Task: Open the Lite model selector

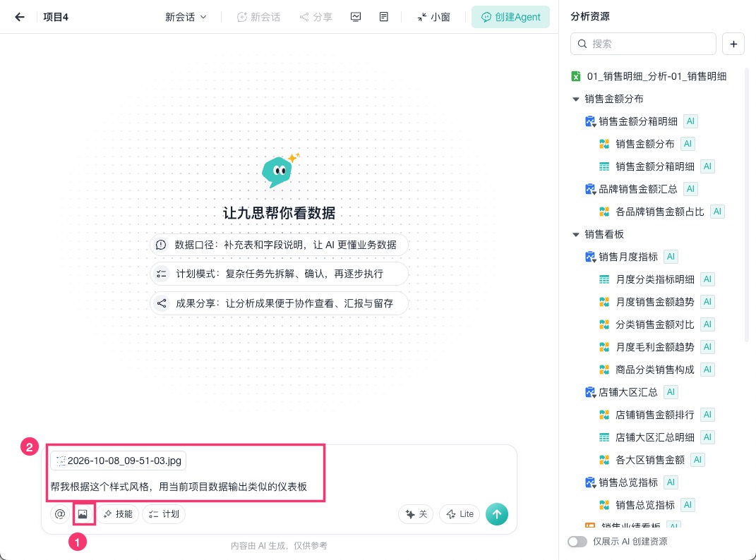Action: (x=460, y=514)
